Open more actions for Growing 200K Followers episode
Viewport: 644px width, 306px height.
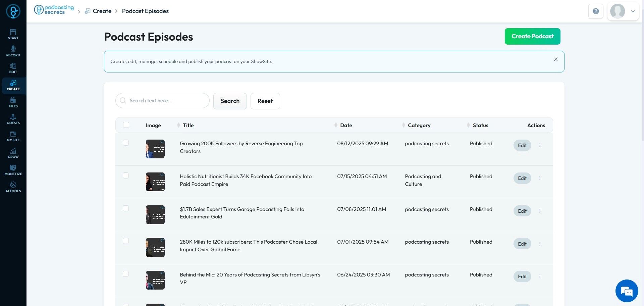point(540,145)
